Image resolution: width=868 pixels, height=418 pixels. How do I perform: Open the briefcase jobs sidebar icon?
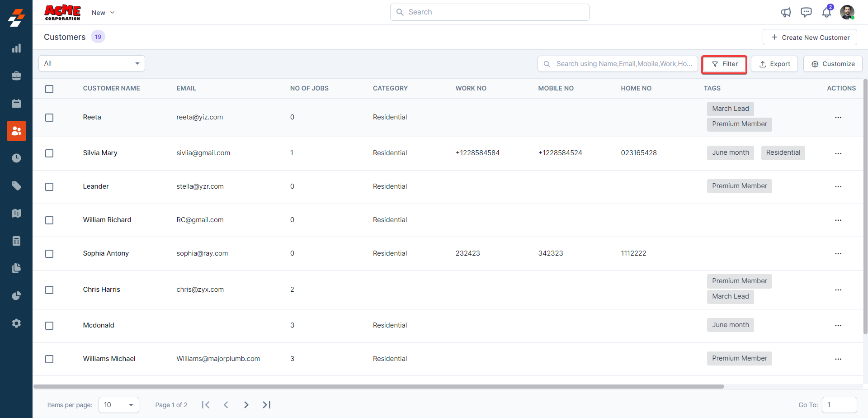[16, 76]
